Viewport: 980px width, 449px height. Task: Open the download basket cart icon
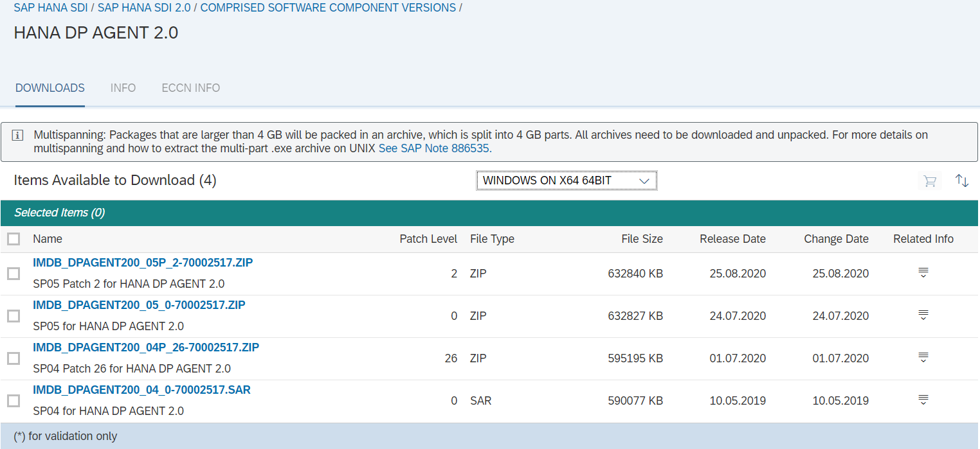[x=929, y=181]
